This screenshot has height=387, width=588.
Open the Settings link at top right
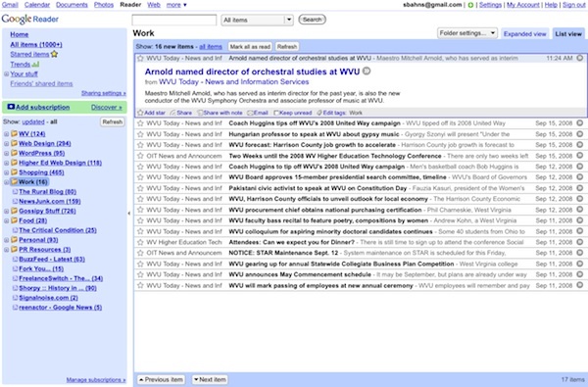pyautogui.click(x=490, y=5)
